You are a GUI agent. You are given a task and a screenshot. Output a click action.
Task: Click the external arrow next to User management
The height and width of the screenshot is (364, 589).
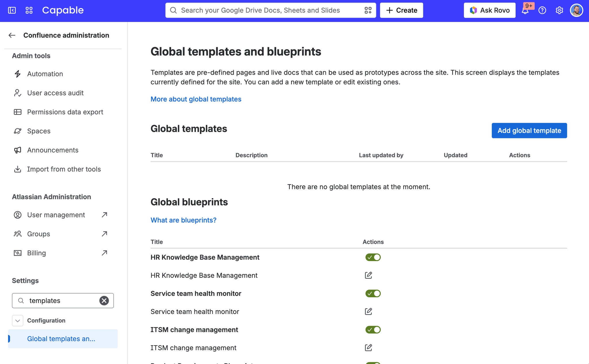[x=104, y=215]
